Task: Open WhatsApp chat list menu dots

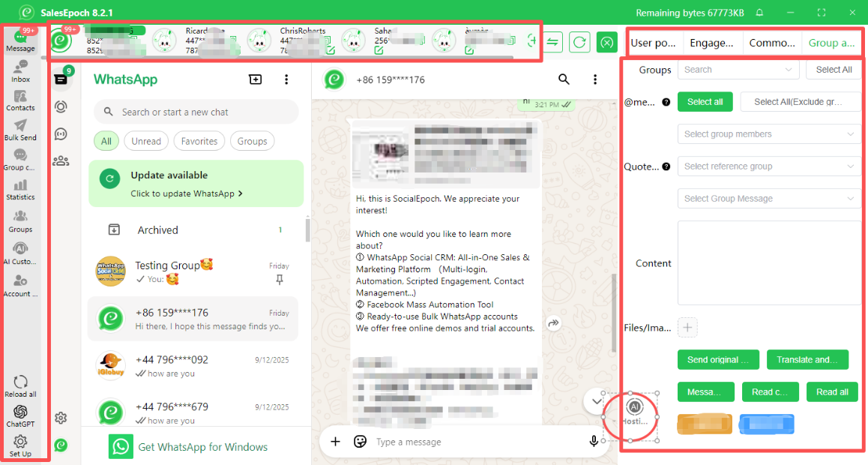Action: (286, 79)
